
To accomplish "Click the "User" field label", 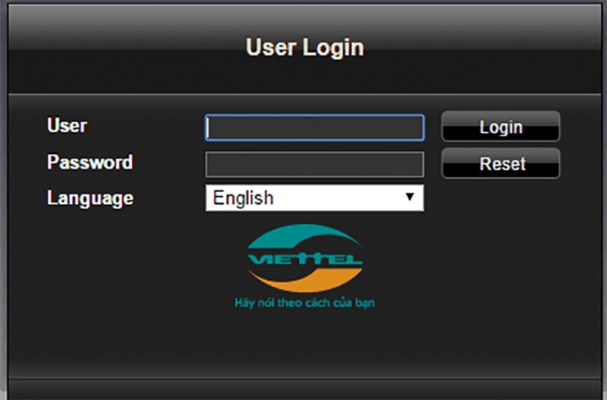I will 67,126.
